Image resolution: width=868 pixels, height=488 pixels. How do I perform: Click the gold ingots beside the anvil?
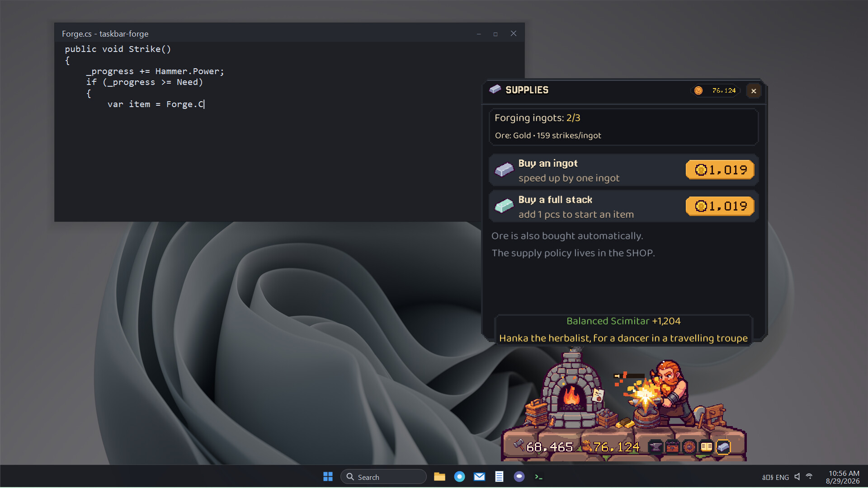(x=625, y=423)
